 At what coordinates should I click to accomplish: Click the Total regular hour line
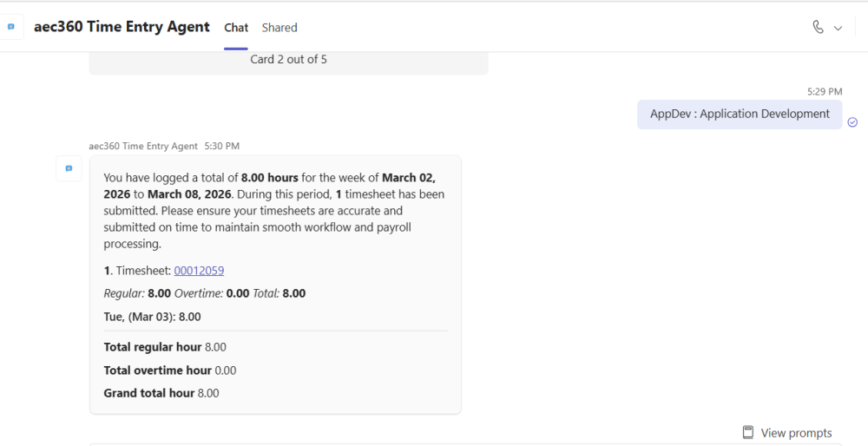pos(165,347)
